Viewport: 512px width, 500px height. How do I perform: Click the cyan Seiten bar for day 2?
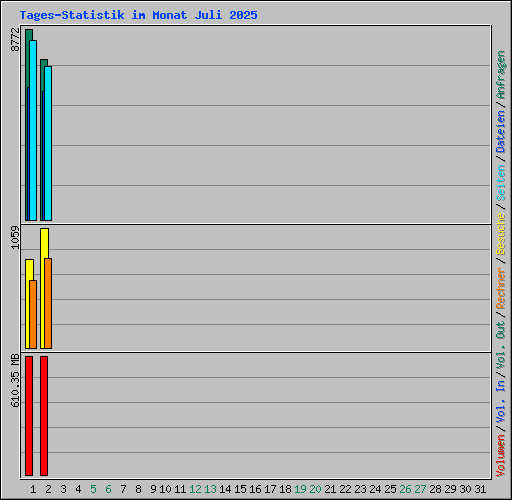[48, 143]
